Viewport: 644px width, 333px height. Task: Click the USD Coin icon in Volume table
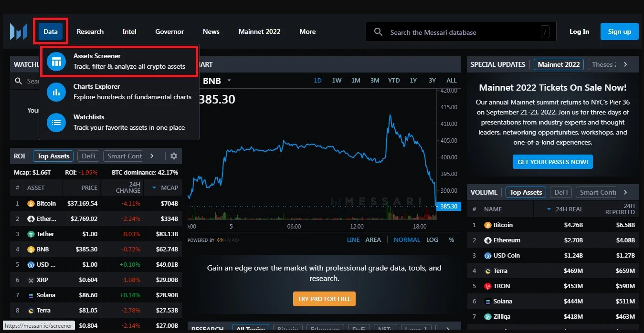pyautogui.click(x=488, y=256)
